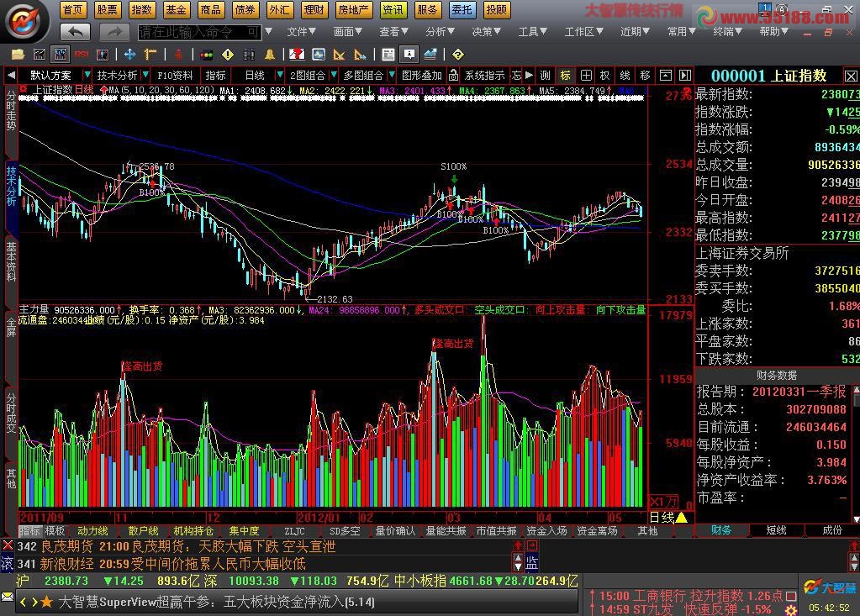860x616 pixels.
Task: Click the 大智慧SuperView超赢午参 ticker message
Action: tap(217, 602)
